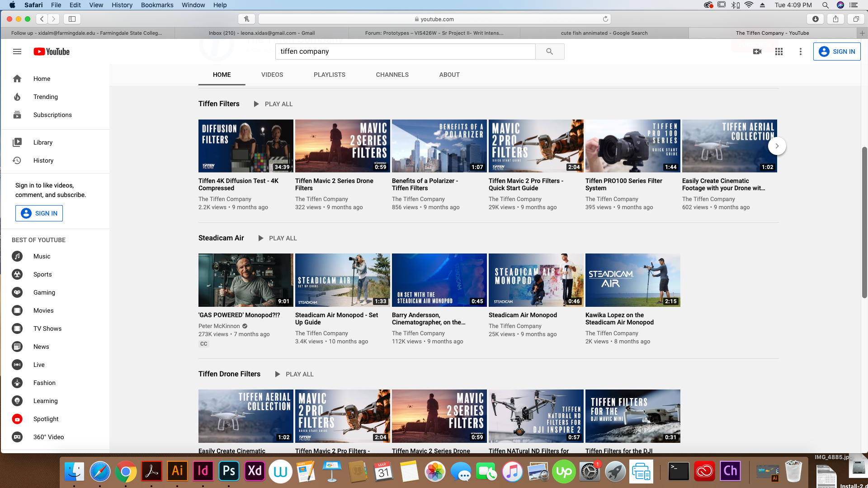Open Adobe XD from the Dock
This screenshot has height=488, width=868.
tap(255, 471)
